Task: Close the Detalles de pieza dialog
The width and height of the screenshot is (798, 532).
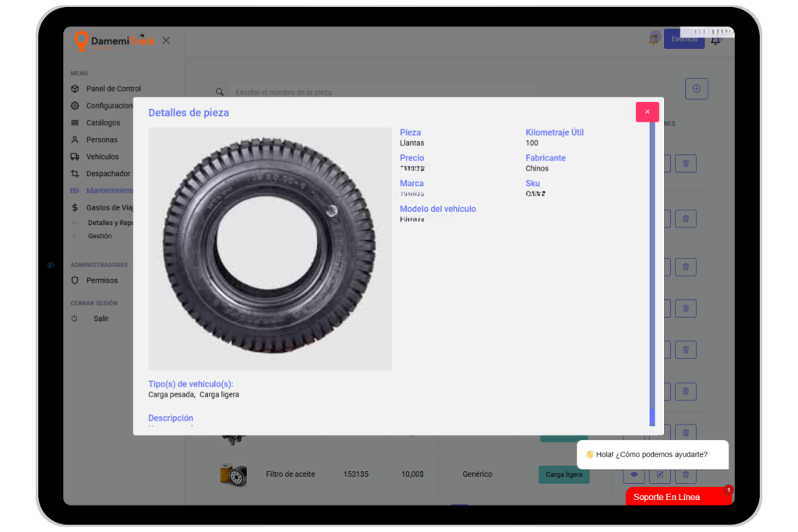Action: [x=647, y=112]
